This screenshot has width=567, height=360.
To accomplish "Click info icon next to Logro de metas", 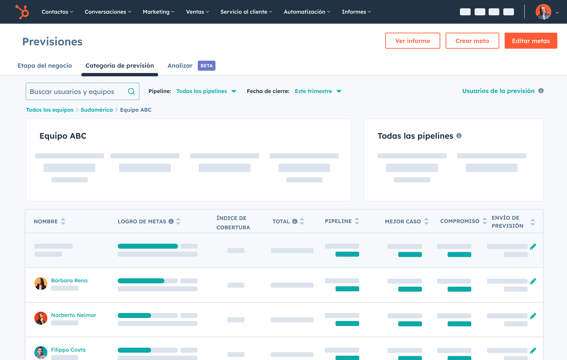I will coord(171,221).
